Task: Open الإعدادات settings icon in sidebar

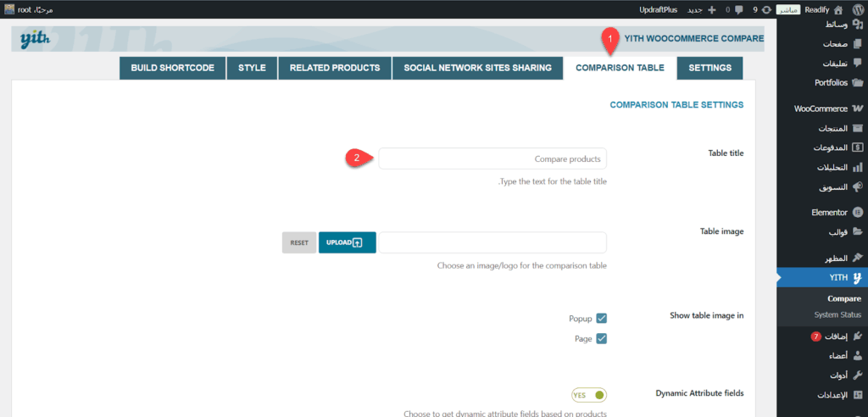Action: [x=858, y=395]
